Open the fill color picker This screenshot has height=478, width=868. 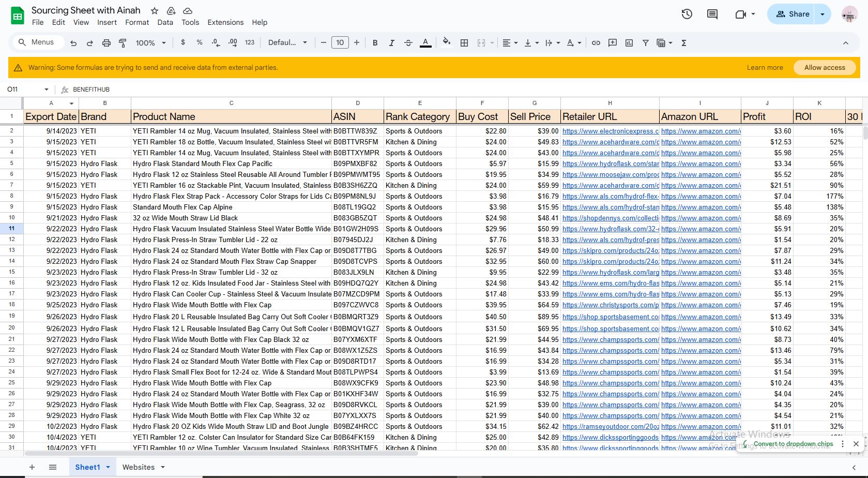446,43
